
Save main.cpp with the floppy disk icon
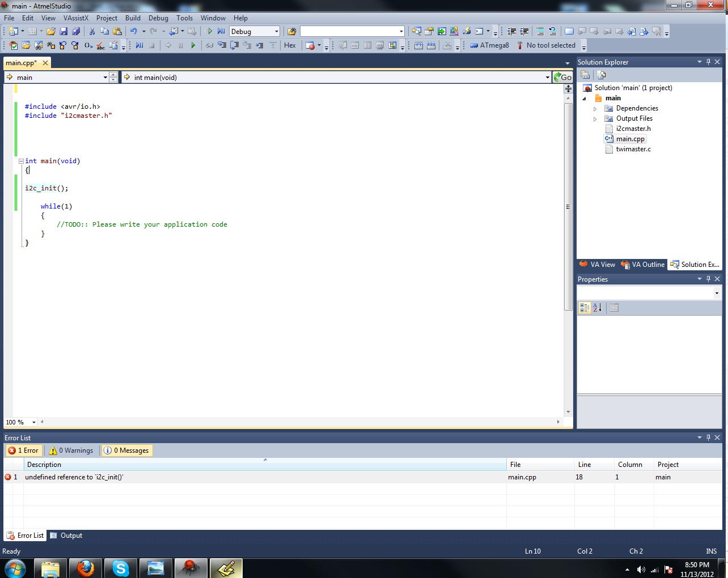tap(64, 32)
